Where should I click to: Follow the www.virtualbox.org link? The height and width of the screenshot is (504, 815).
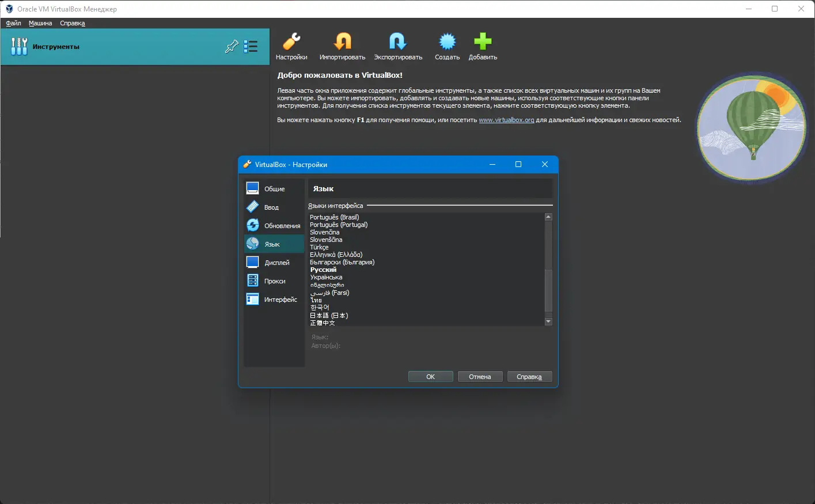click(x=506, y=120)
